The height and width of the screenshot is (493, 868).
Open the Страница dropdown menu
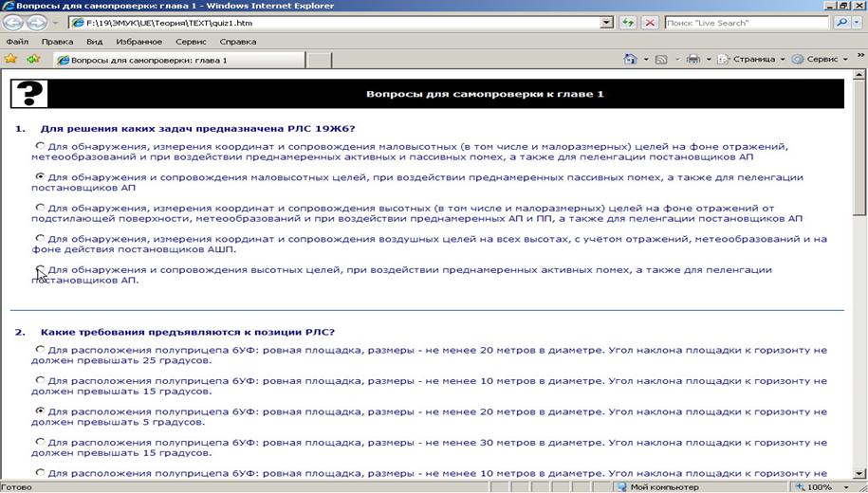(753, 60)
